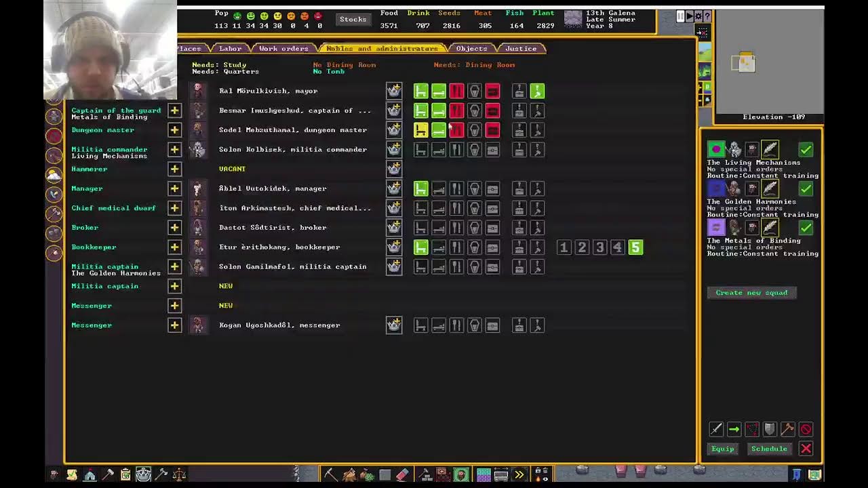Click the tomb icon in militia commander row
The width and height of the screenshot is (868, 488).
475,149
